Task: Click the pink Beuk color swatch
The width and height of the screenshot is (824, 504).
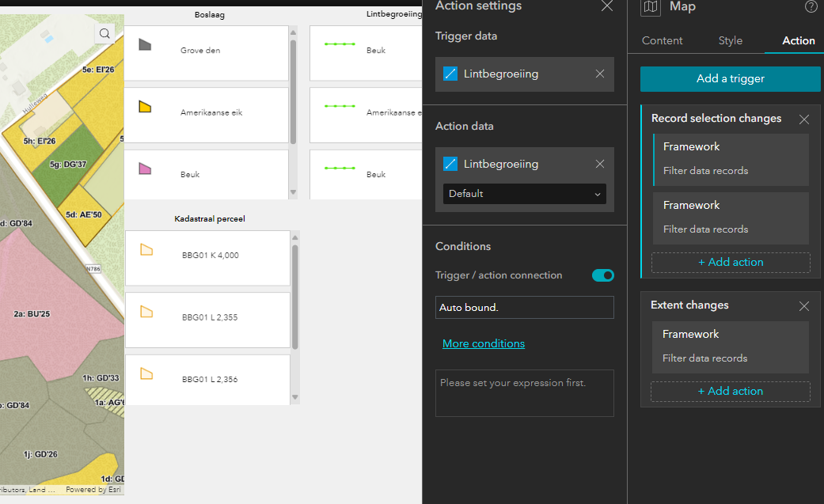Action: [147, 170]
